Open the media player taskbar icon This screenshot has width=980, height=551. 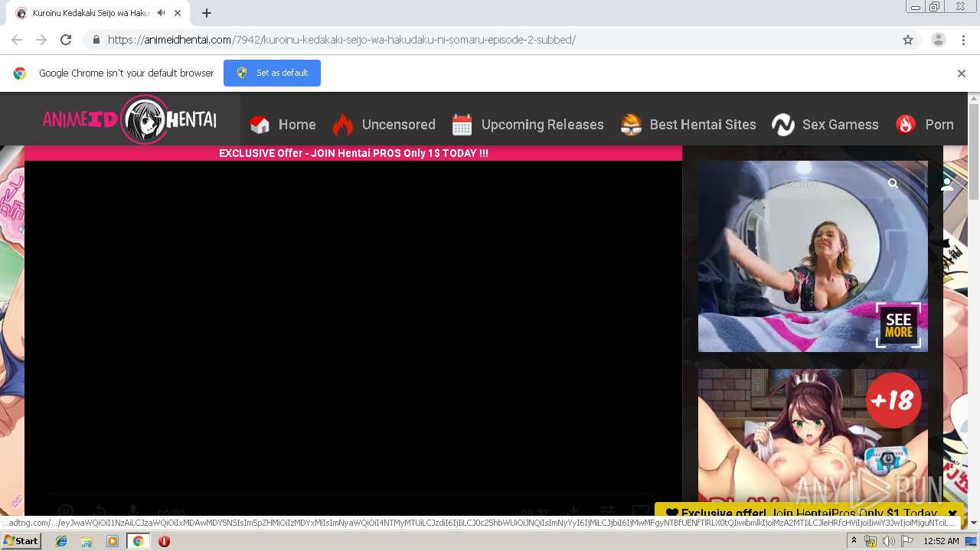[x=113, y=541]
